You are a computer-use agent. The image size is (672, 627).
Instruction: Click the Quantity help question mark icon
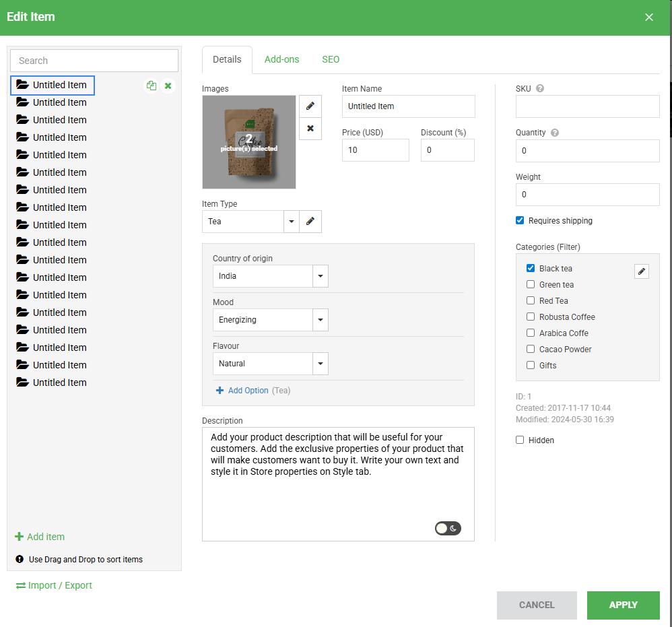tap(555, 133)
